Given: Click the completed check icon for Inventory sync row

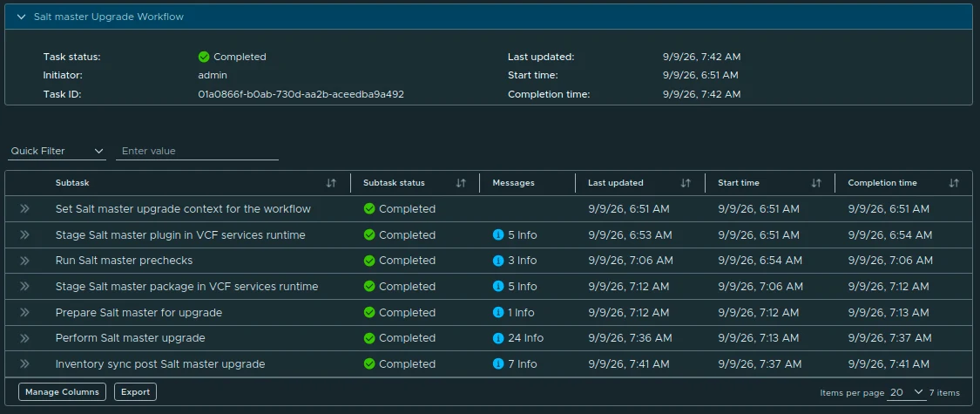Looking at the screenshot, I should coord(369,364).
